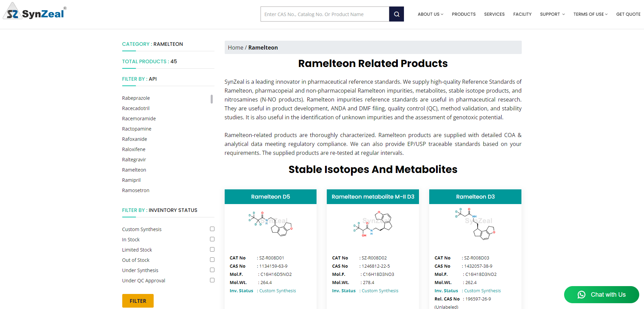Check the Under QC Approval checkbox
Viewport: 644px width, 309px height.
[212, 280]
